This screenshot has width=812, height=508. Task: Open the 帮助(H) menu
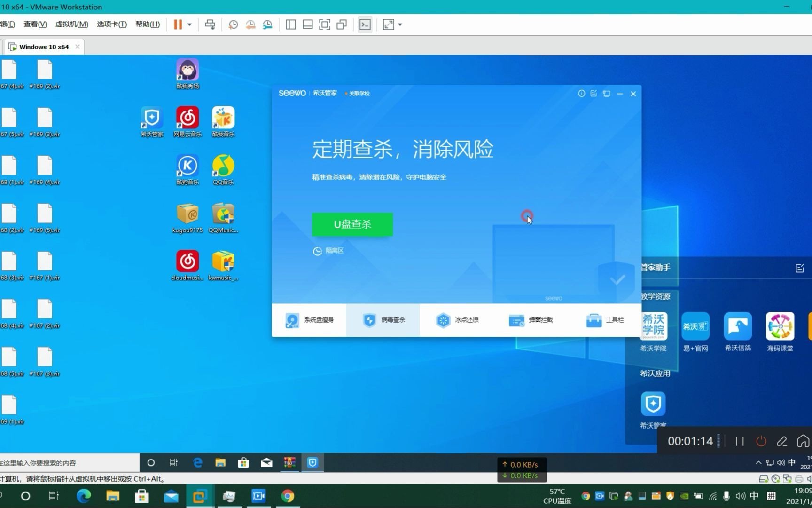coord(148,24)
